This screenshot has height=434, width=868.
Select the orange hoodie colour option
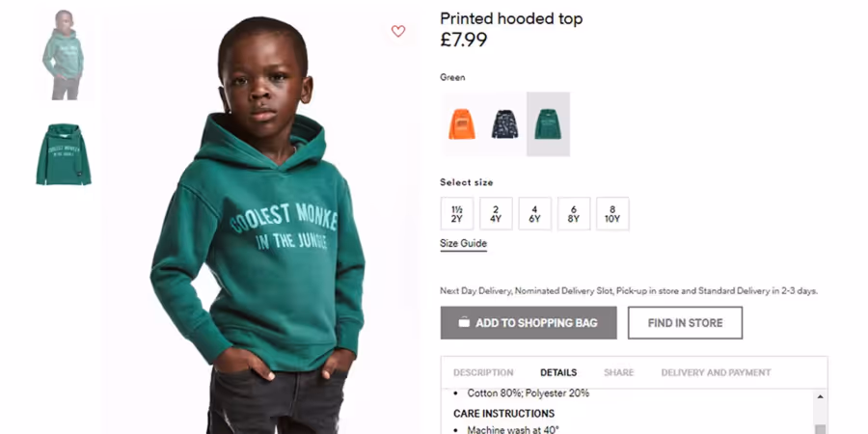tap(462, 124)
